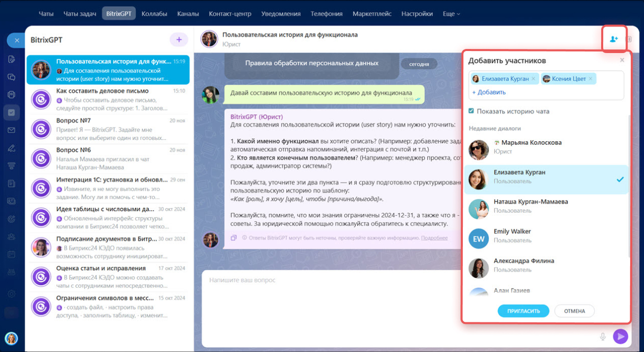Click the Пригласить button
Screen dimensions: 644x352
click(523, 311)
